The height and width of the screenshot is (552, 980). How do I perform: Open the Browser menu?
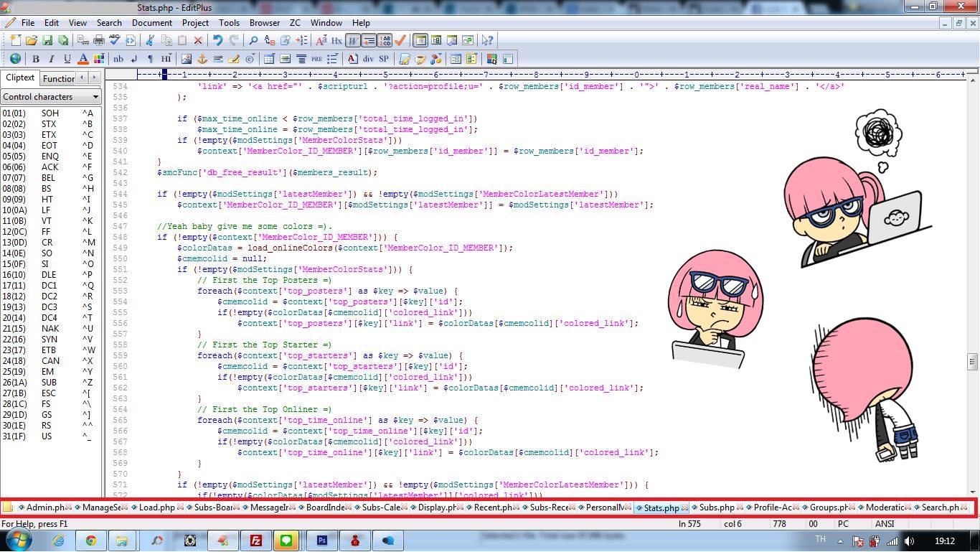[265, 22]
